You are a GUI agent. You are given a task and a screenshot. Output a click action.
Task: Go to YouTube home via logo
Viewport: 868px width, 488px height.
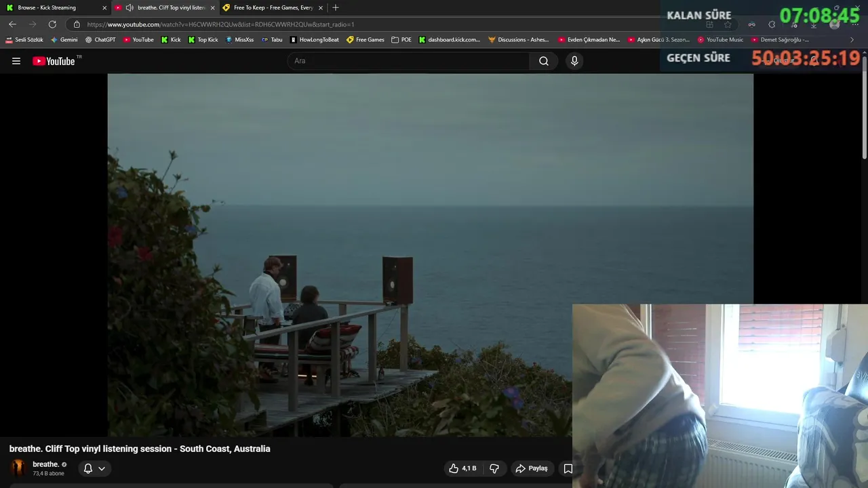(54, 61)
